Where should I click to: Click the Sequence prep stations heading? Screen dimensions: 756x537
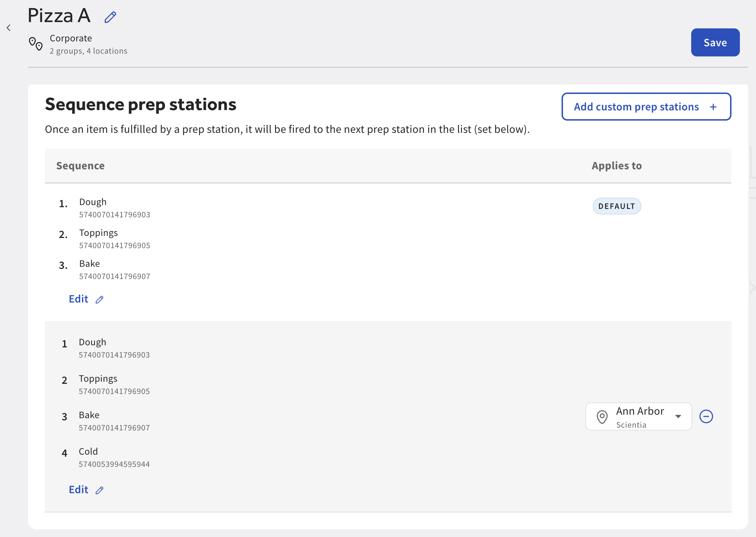pos(141,104)
